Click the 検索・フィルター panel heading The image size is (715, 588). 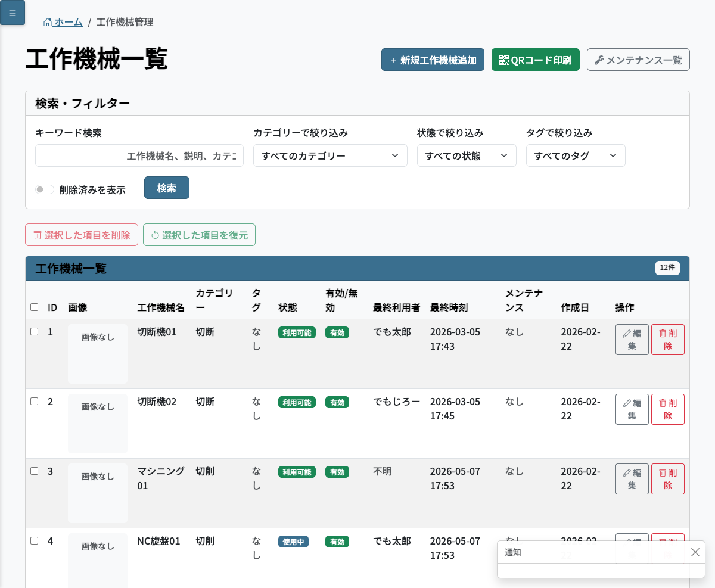[82, 104]
